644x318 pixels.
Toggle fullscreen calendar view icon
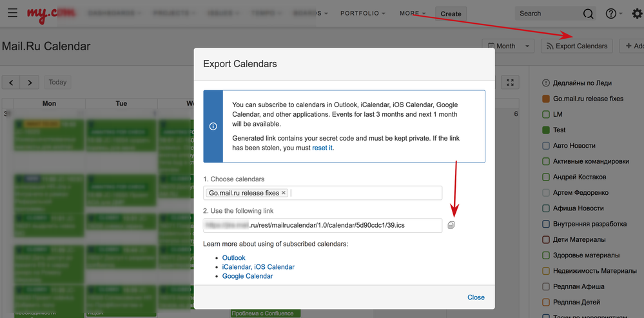[510, 82]
